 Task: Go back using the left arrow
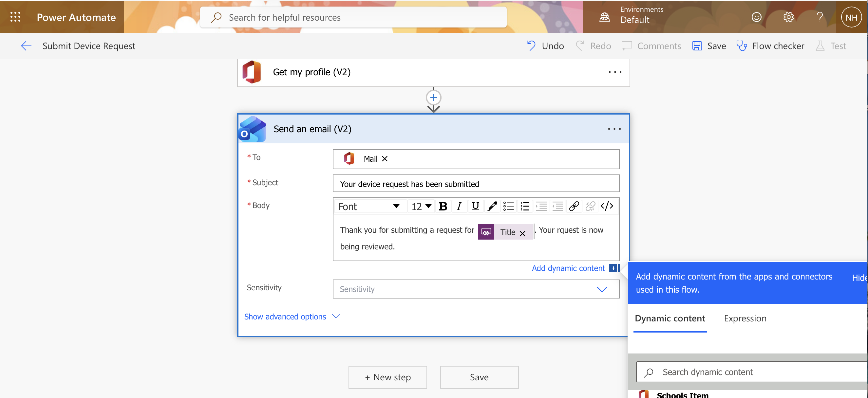click(26, 46)
